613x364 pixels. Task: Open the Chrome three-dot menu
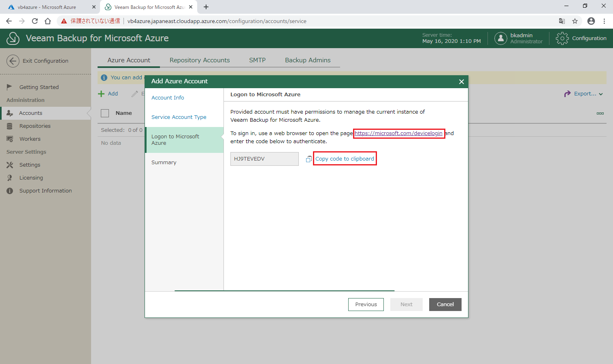tap(604, 21)
